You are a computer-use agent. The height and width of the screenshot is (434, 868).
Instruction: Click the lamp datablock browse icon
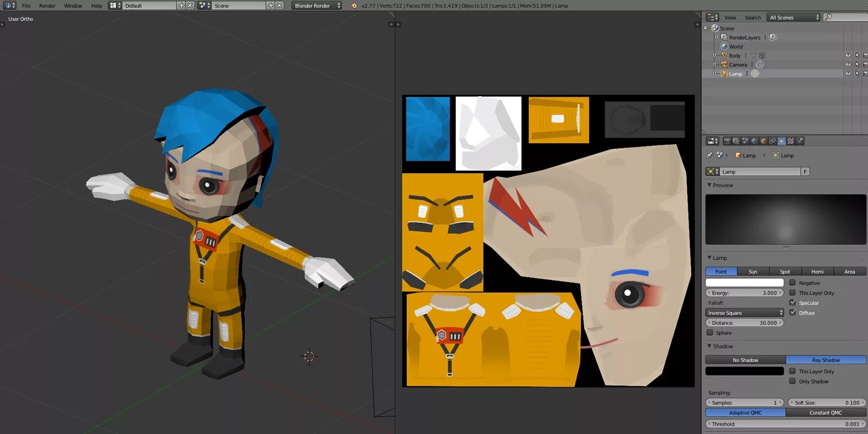[712, 171]
